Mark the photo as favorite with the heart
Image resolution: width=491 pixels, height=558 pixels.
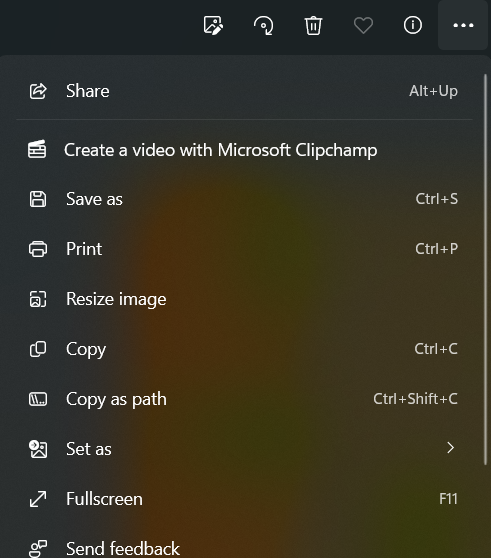point(363,26)
